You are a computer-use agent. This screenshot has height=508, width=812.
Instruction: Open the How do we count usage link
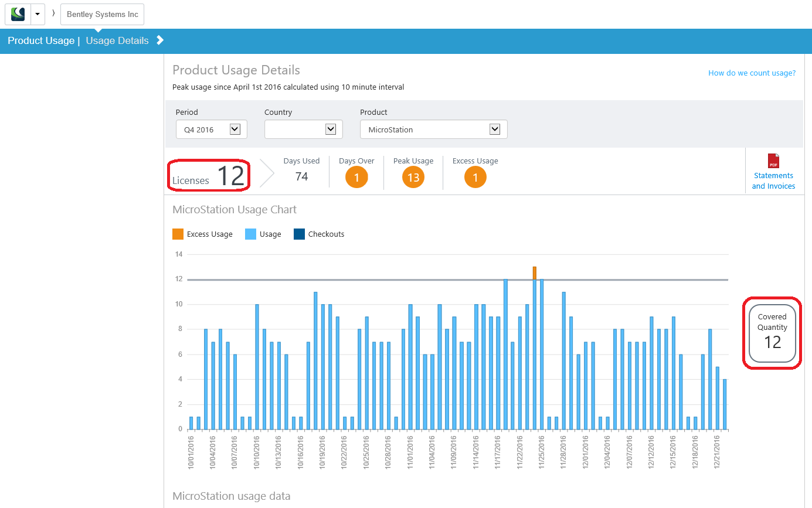[752, 73]
